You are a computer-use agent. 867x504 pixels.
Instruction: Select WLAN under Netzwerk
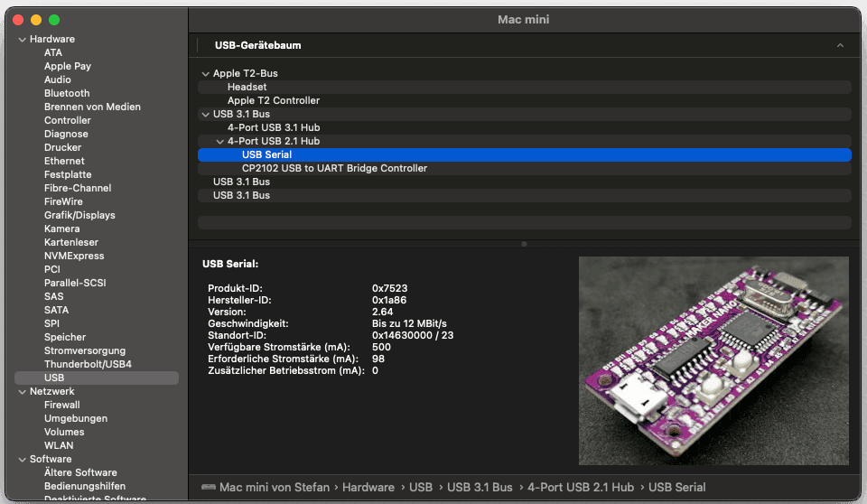(x=59, y=446)
